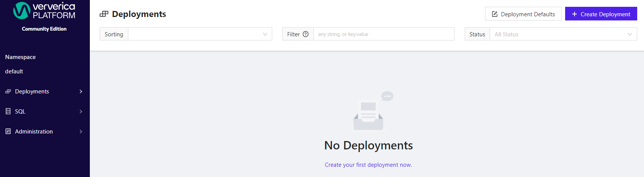Click the plus icon on Create Deployment
The image size is (644, 177).
tap(575, 14)
